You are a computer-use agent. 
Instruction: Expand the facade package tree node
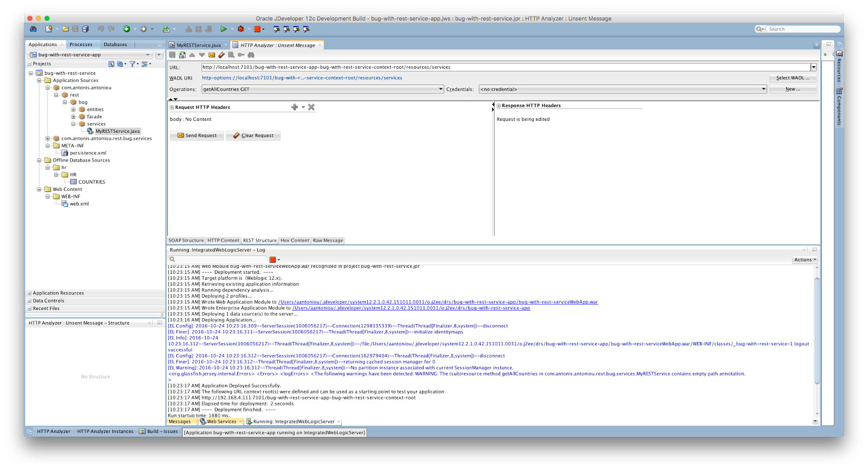tap(73, 117)
